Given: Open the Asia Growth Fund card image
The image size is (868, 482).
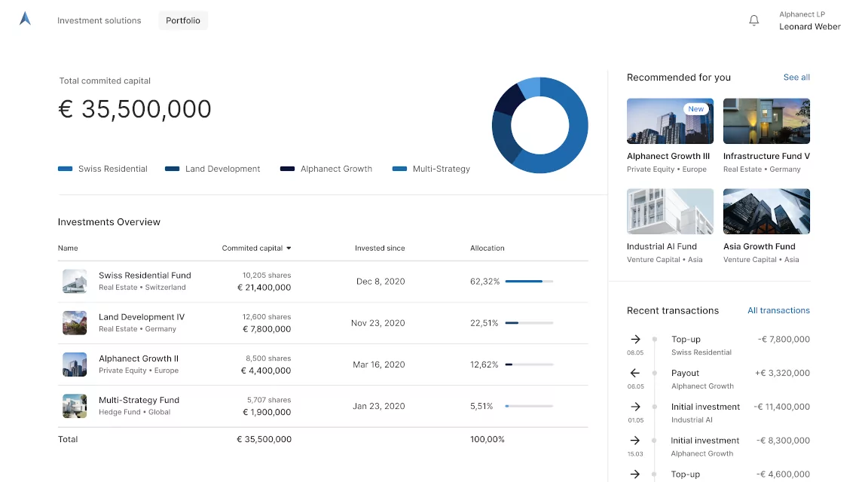Looking at the screenshot, I should [766, 212].
